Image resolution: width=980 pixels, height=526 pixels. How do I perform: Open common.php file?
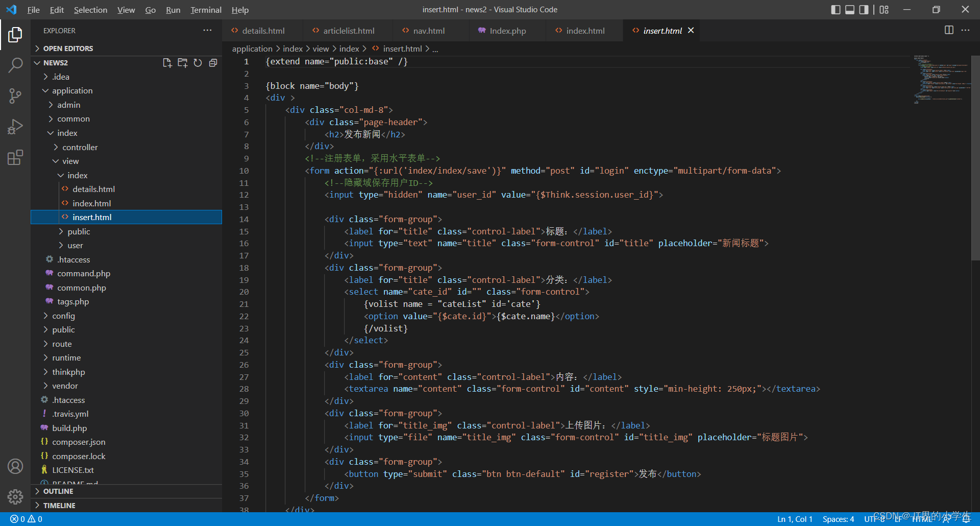point(126,288)
